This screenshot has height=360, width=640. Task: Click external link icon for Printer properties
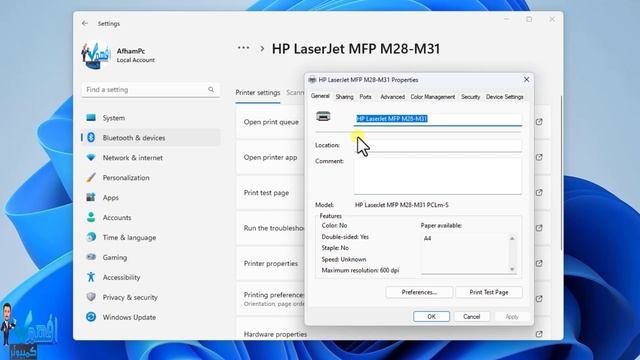point(539,263)
